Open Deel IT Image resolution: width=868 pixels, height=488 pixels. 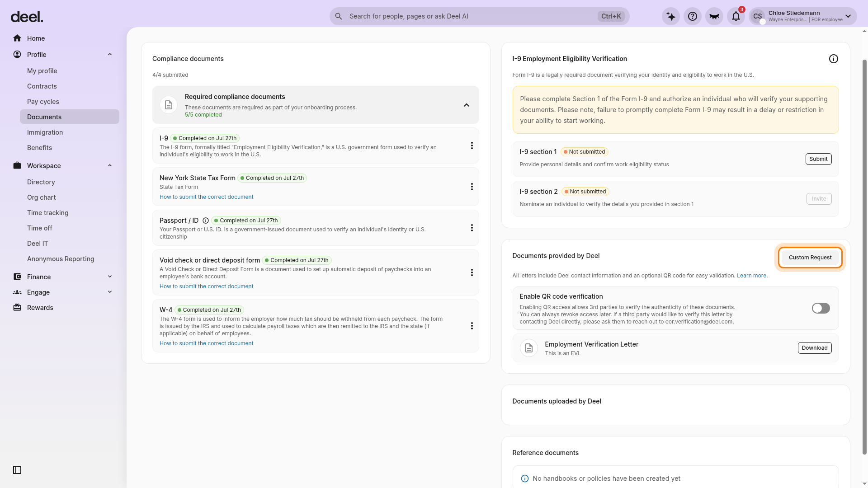(38, 243)
